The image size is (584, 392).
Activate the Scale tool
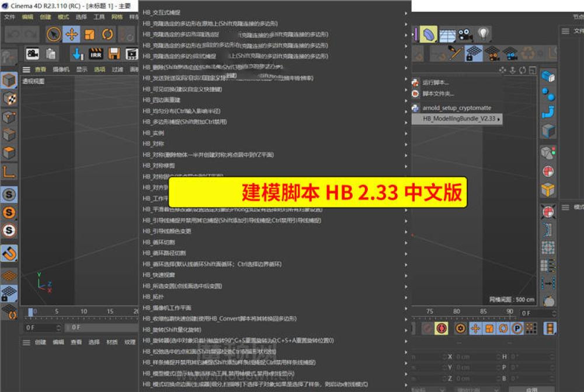coord(89,34)
